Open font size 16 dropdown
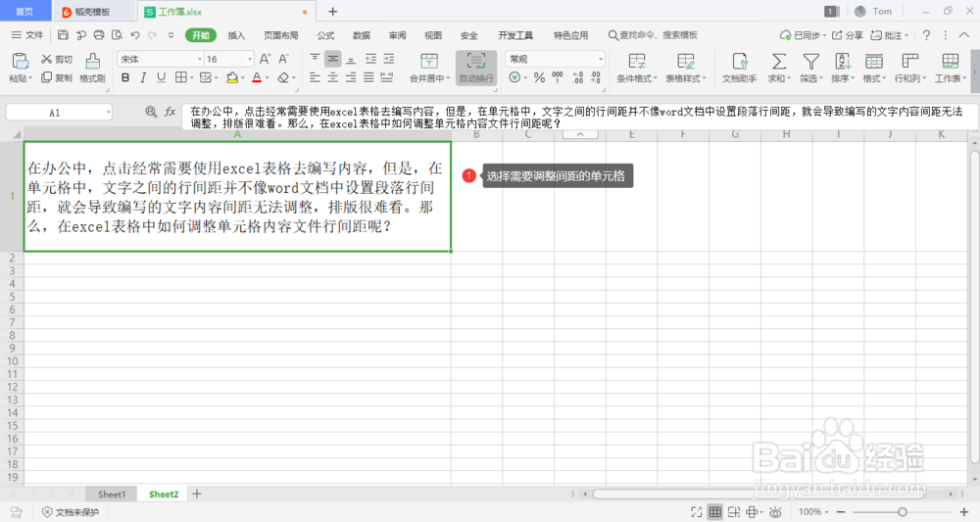Viewport: 980px width, 522px height. pyautogui.click(x=249, y=60)
